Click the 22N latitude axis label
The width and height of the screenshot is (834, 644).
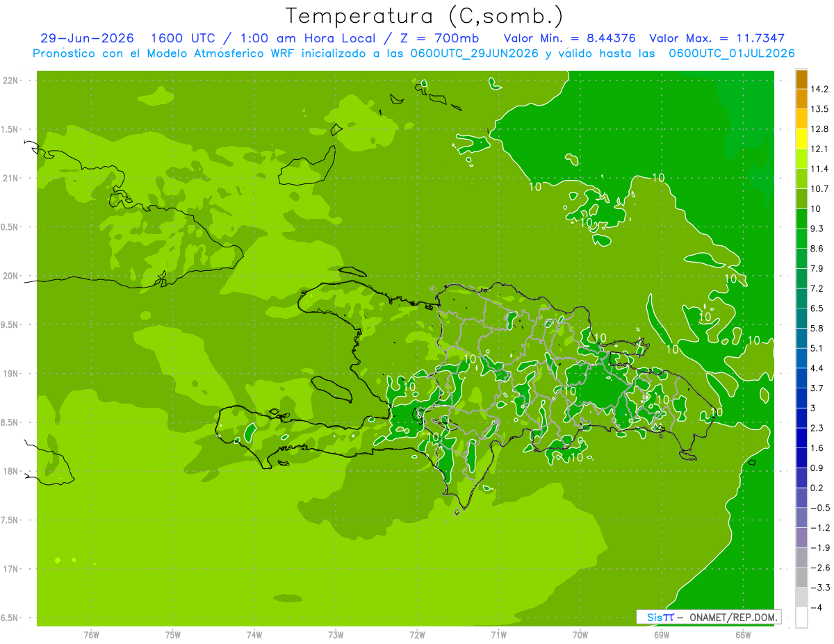11,80
